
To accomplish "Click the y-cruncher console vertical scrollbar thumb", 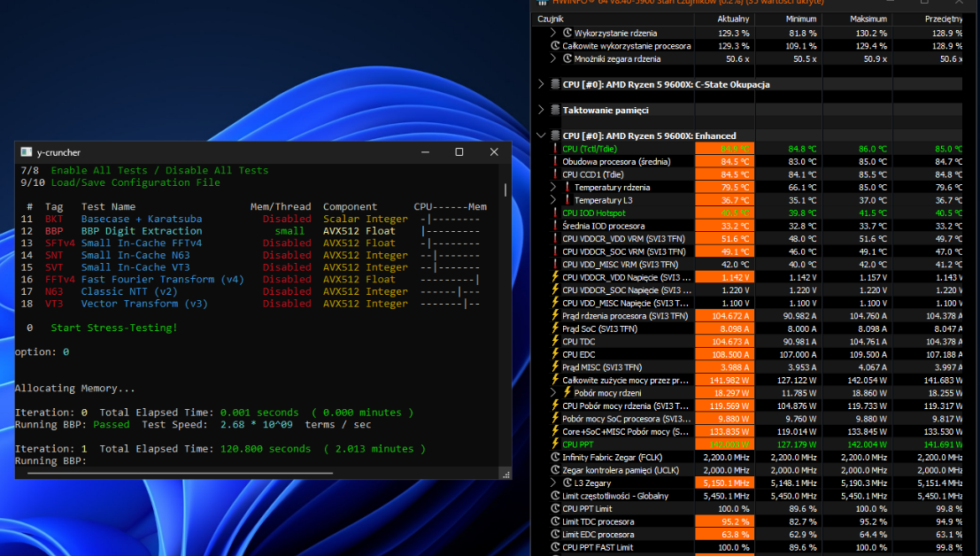I will click(x=505, y=189).
